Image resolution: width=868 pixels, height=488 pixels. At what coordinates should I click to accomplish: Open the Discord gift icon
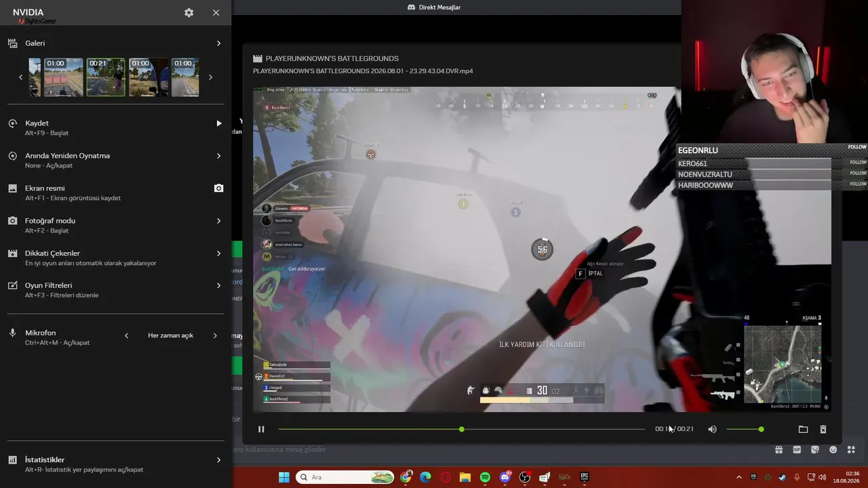pos(779,449)
